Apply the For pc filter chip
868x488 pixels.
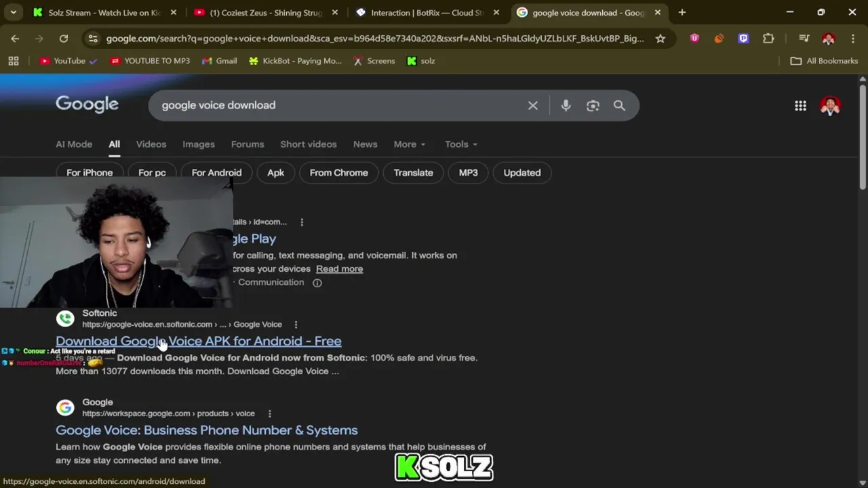pyautogui.click(x=152, y=173)
